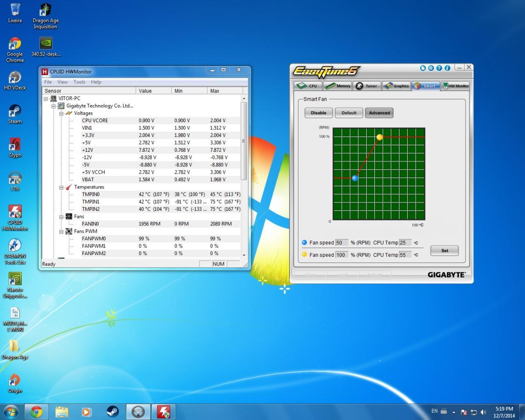The height and width of the screenshot is (420, 525).
Task: Switch to HWMonitor taskbar button
Action: 164,412
